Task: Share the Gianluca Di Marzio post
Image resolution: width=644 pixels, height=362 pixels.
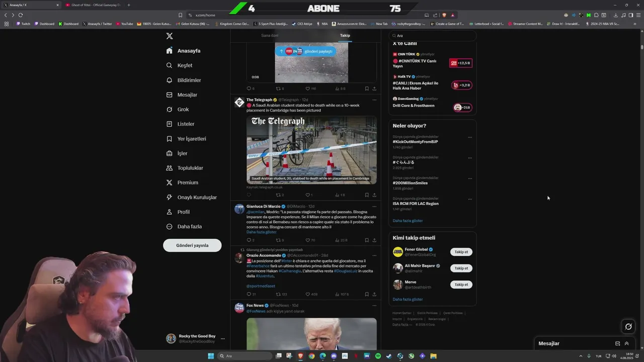Action: [x=374, y=240]
